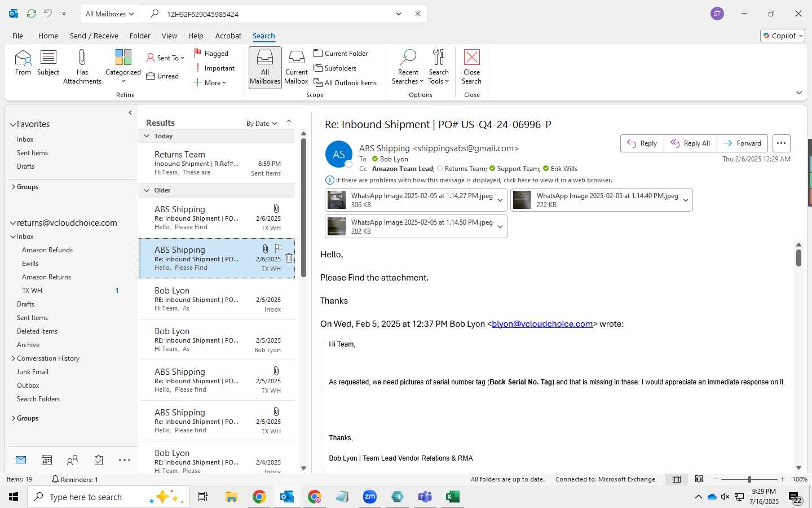This screenshot has width=812, height=508.
Task: Click the zoom in plus button
Action: pos(782,479)
